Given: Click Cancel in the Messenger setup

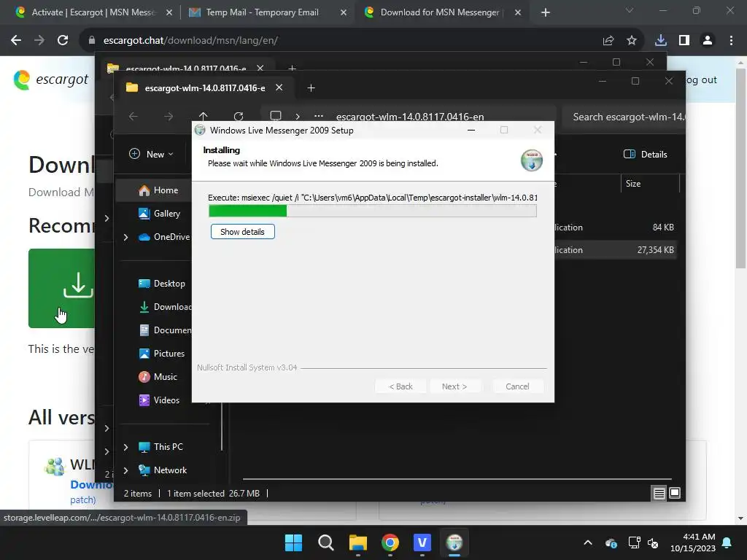Looking at the screenshot, I should point(517,386).
